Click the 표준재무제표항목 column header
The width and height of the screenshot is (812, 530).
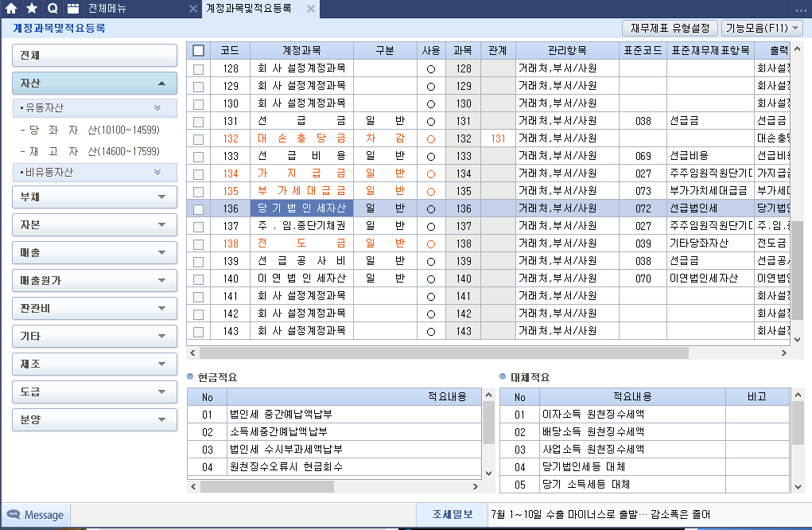coord(710,50)
